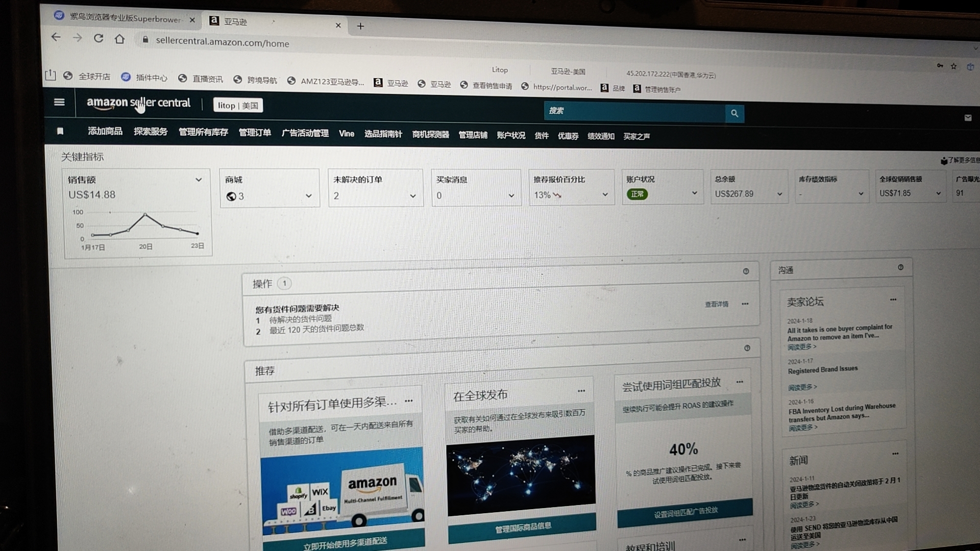Image resolution: width=980 pixels, height=551 pixels.
Task: Click the US$14.88 sales value
Action: (92, 194)
